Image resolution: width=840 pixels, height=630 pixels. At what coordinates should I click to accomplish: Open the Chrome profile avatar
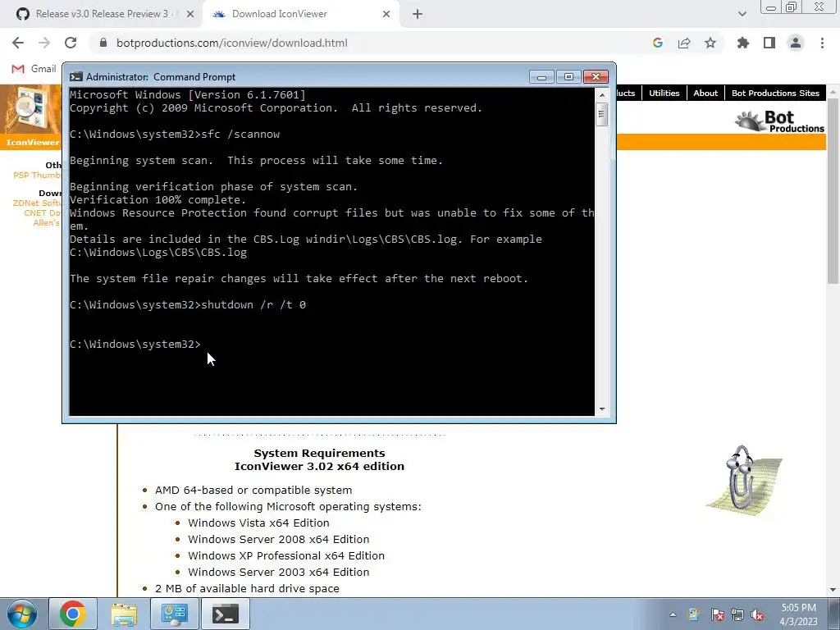[x=796, y=43]
